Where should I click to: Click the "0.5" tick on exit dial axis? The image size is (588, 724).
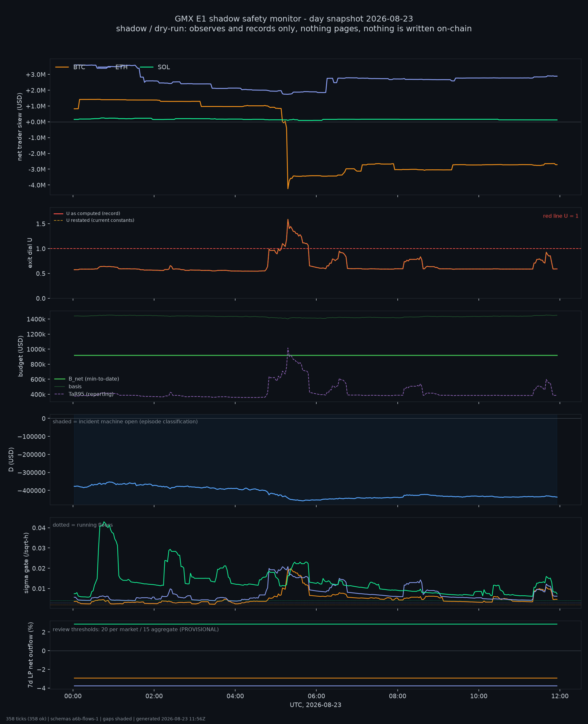click(x=41, y=274)
